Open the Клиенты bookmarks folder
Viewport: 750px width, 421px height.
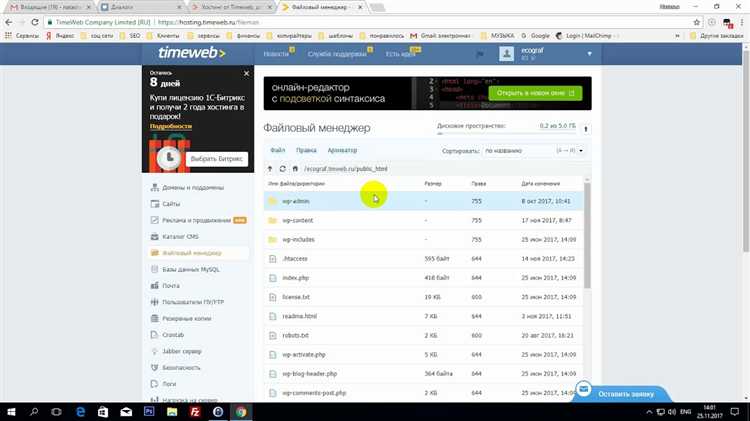coord(163,36)
